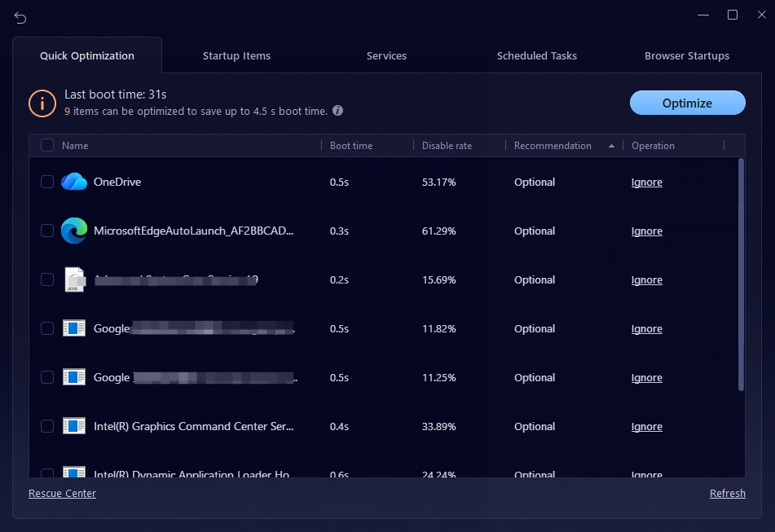Click the Disable rate column header

447,146
